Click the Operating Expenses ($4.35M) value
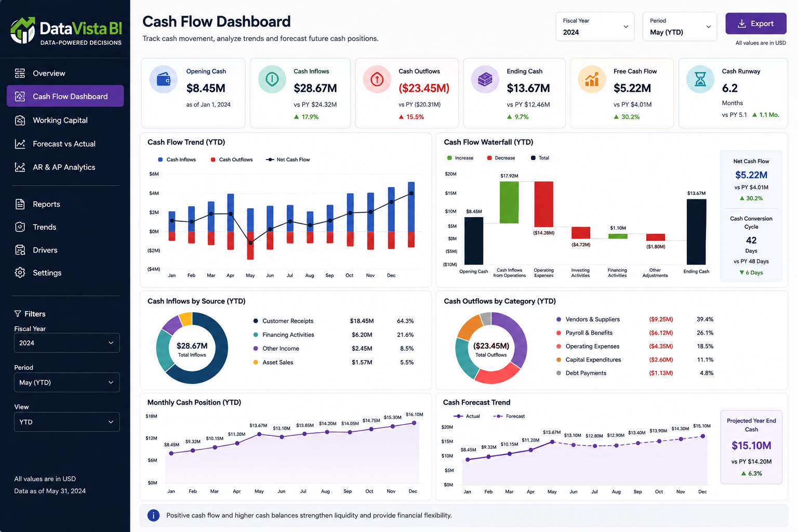 pos(661,347)
